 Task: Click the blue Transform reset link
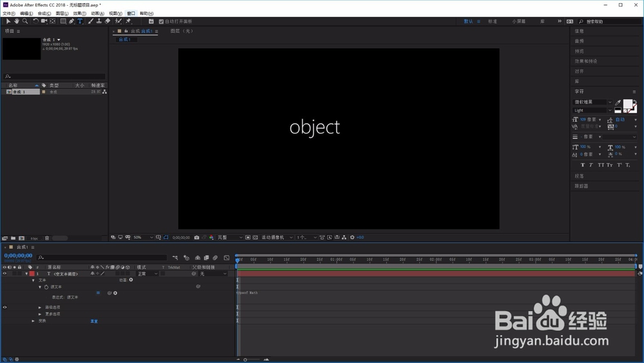(x=94, y=321)
